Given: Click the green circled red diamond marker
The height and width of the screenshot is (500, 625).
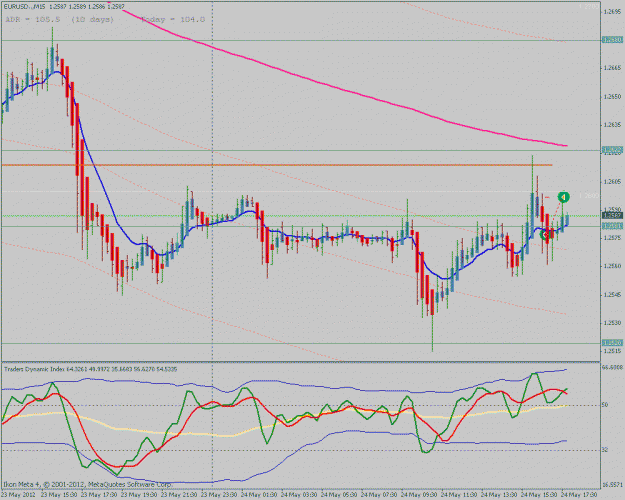Looking at the screenshot, I should (545, 235).
